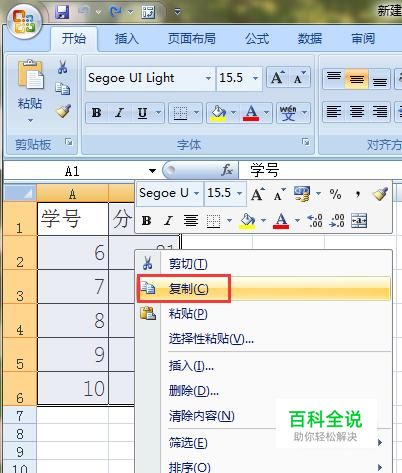Click the ribbon Cut scissors icon
Image resolution: width=402 pixels, height=473 pixels.
click(x=62, y=67)
